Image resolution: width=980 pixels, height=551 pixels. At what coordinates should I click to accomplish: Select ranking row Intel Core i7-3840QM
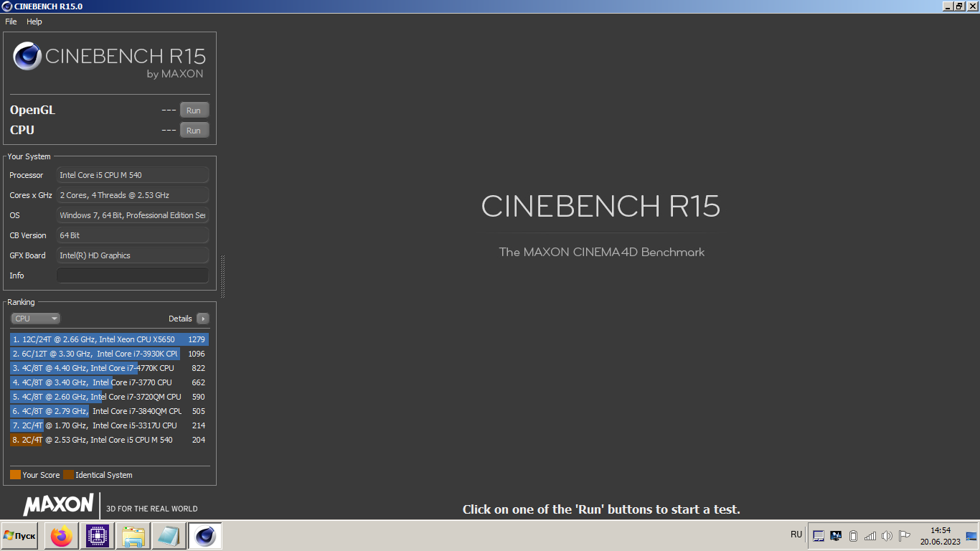(x=109, y=411)
